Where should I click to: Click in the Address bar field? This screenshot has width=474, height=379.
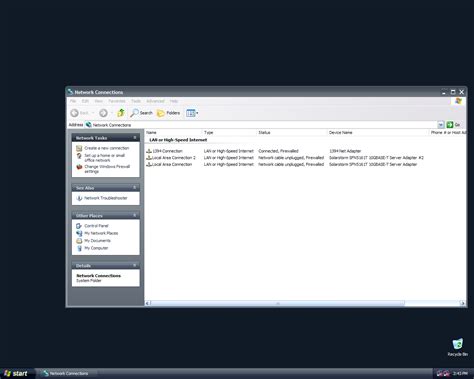(261, 125)
